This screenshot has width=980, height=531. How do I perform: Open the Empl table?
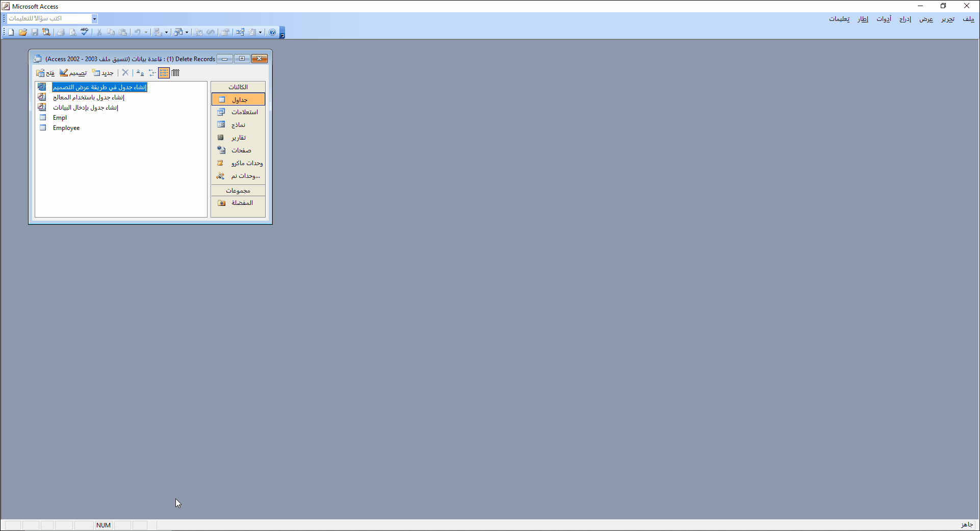pos(60,118)
